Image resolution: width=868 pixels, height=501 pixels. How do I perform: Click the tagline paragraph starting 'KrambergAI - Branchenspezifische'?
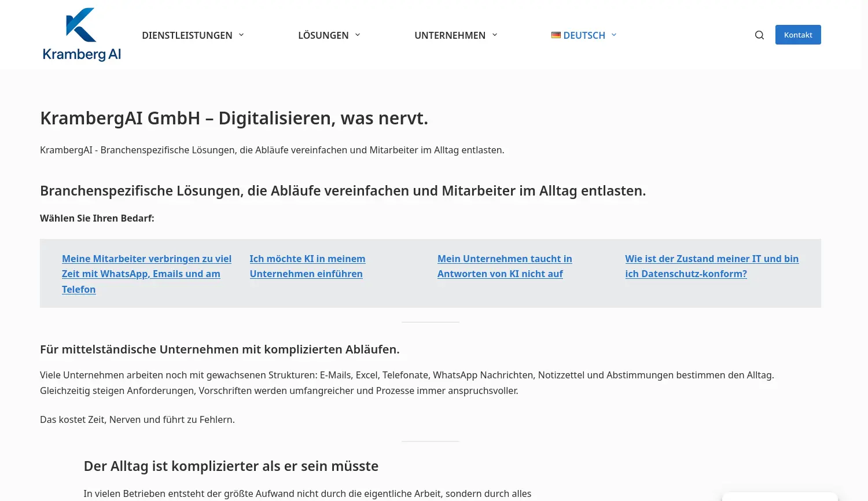[272, 150]
